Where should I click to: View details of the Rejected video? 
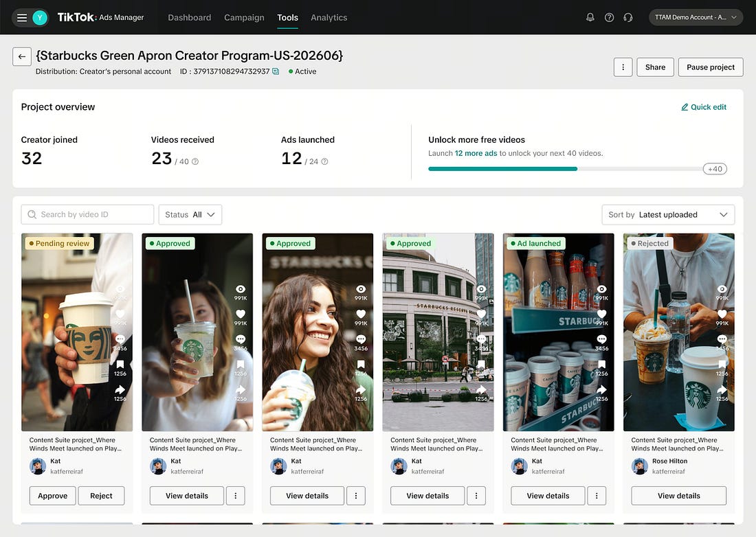click(x=679, y=496)
